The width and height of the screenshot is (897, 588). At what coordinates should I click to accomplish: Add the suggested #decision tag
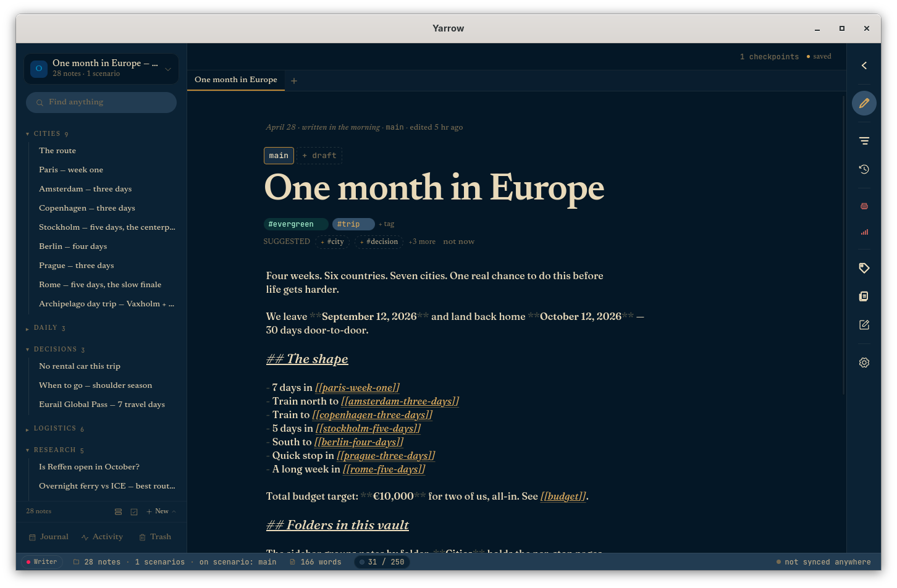379,241
